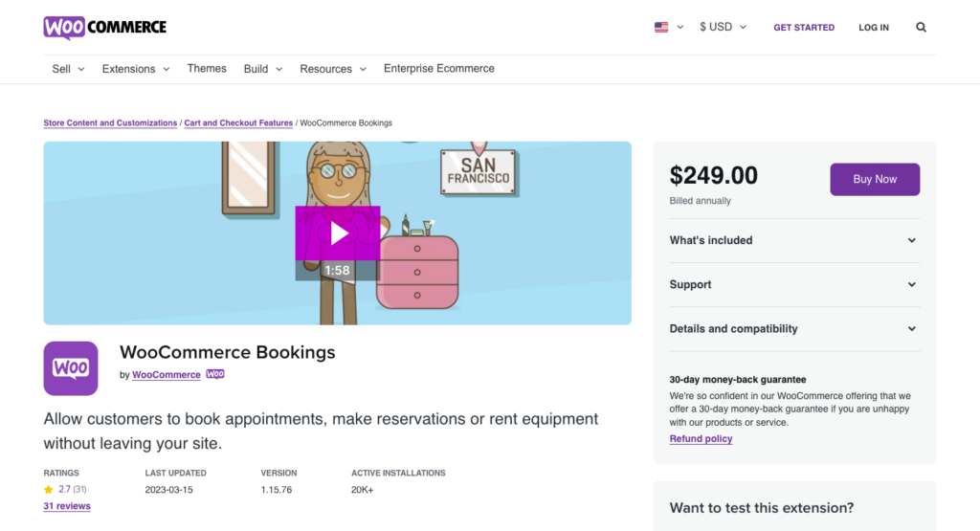The image size is (980, 531).
Task: Click LOG IN in header
Action: tap(873, 28)
